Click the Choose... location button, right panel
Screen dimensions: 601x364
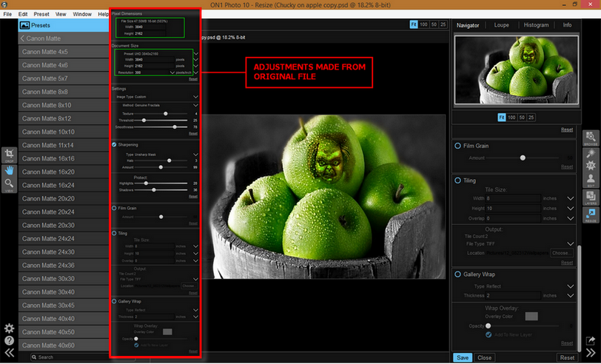[562, 253]
